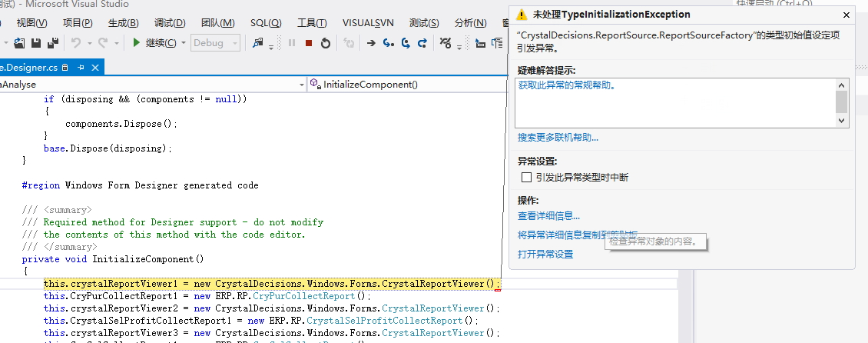The width and height of the screenshot is (868, 343).
Task: Open the 项目(P) menu
Action: pos(78,23)
